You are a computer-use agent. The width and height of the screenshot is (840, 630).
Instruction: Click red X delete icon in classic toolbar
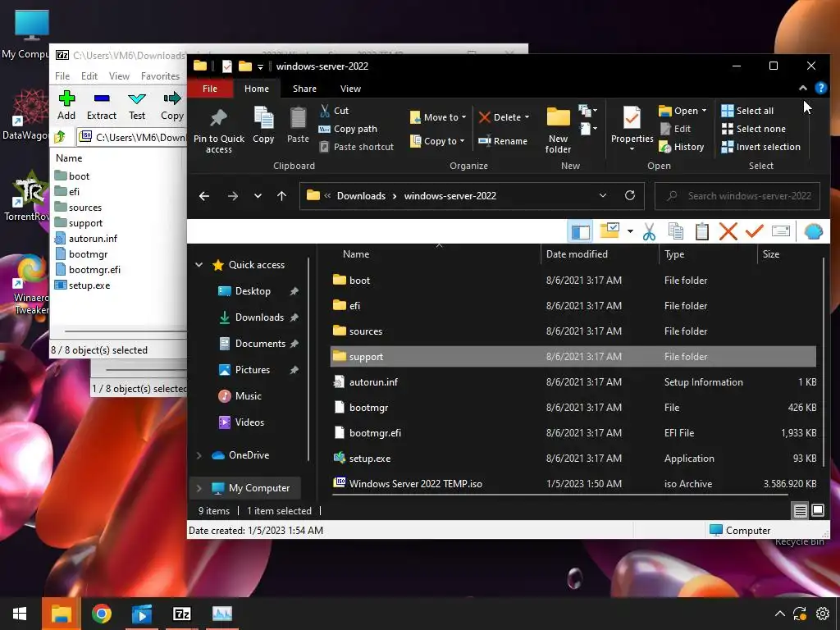pyautogui.click(x=728, y=231)
